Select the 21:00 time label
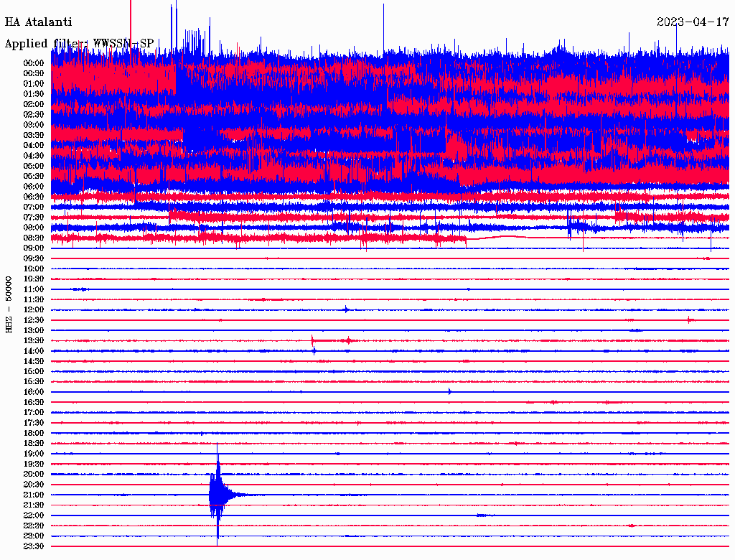This screenshot has width=735, height=560. 34,495
